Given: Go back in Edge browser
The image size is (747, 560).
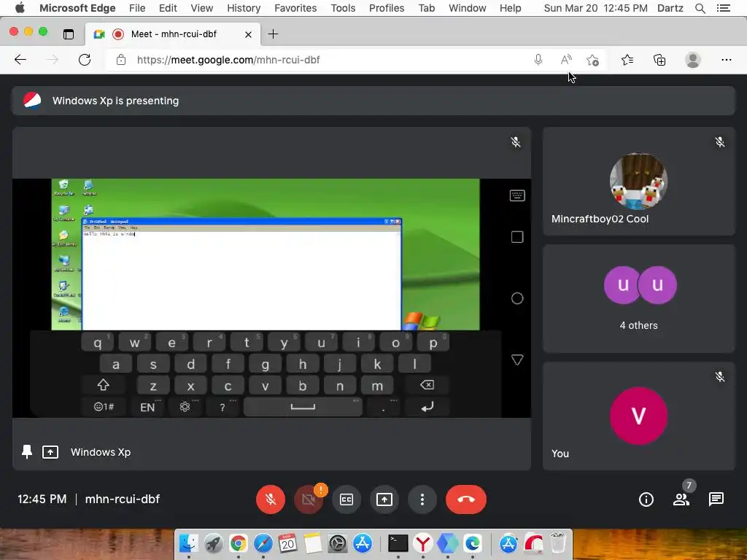Looking at the screenshot, I should point(20,60).
